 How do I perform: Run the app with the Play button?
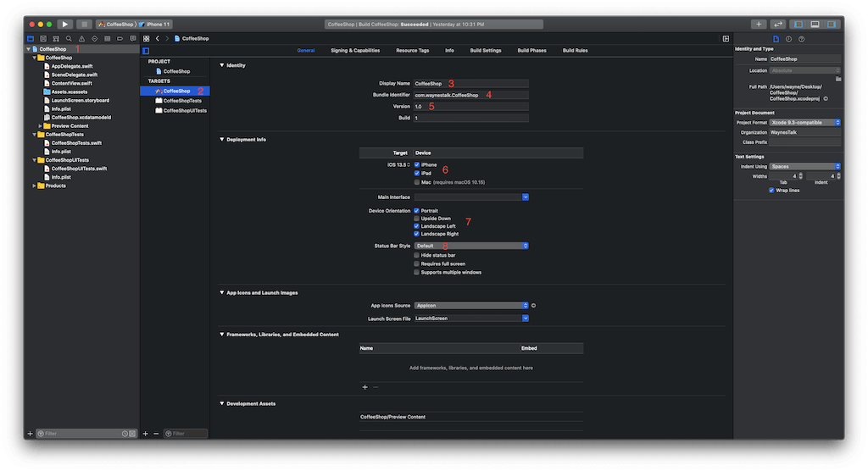pos(64,25)
